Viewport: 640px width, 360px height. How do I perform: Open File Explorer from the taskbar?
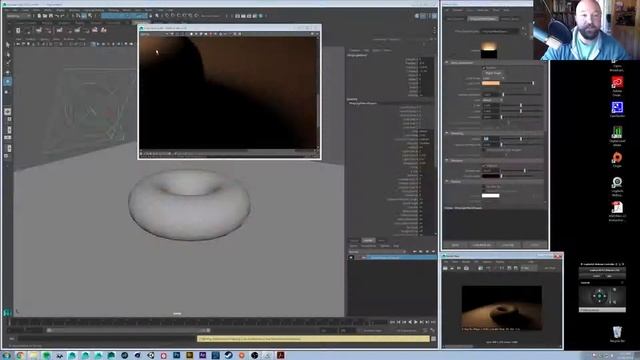pyautogui.click(x=33, y=356)
